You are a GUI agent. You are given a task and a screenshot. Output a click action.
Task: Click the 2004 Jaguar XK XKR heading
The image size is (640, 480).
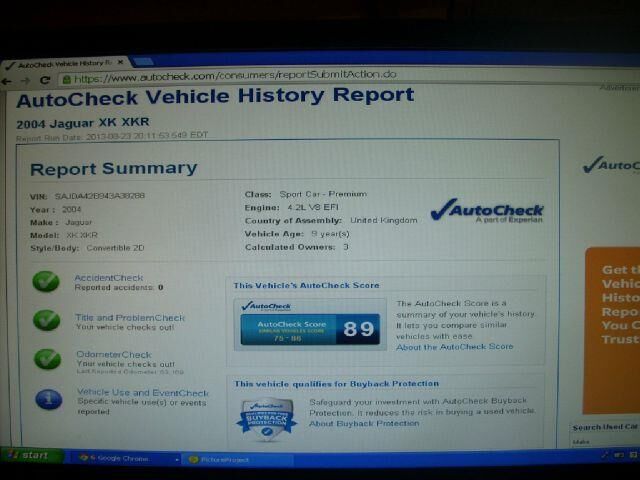(83, 123)
